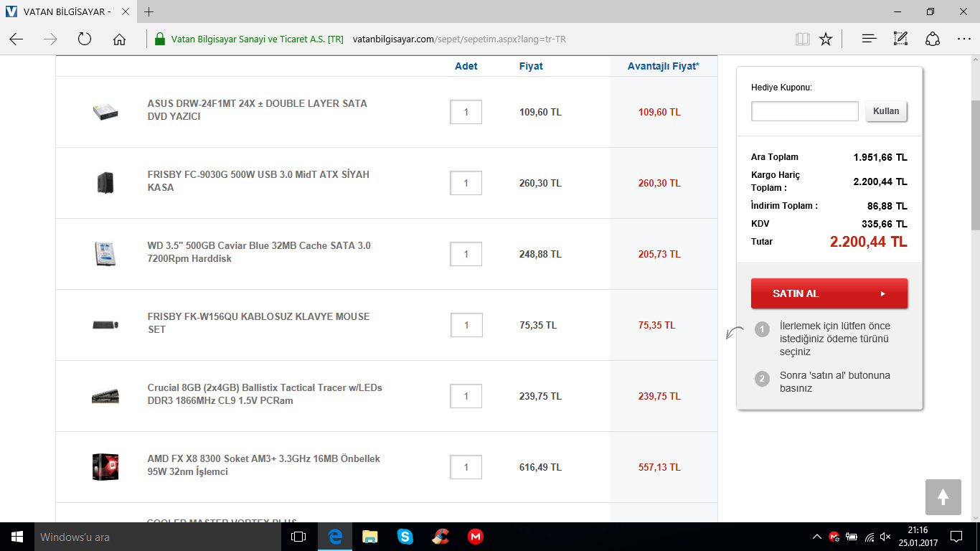Click the quantity box for ASUS DVD Yazıcı
This screenshot has width=980, height=551.
click(466, 112)
